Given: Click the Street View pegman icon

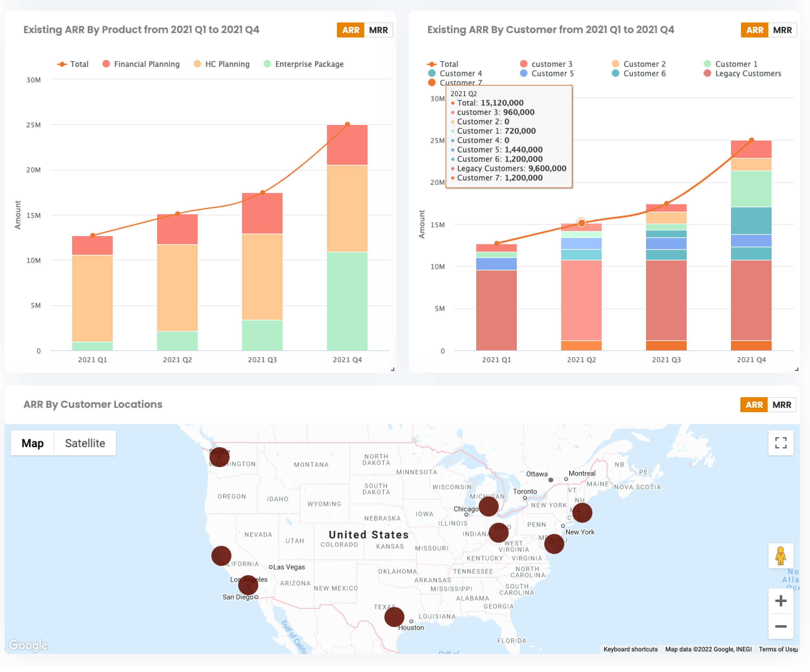Looking at the screenshot, I should pyautogui.click(x=780, y=556).
